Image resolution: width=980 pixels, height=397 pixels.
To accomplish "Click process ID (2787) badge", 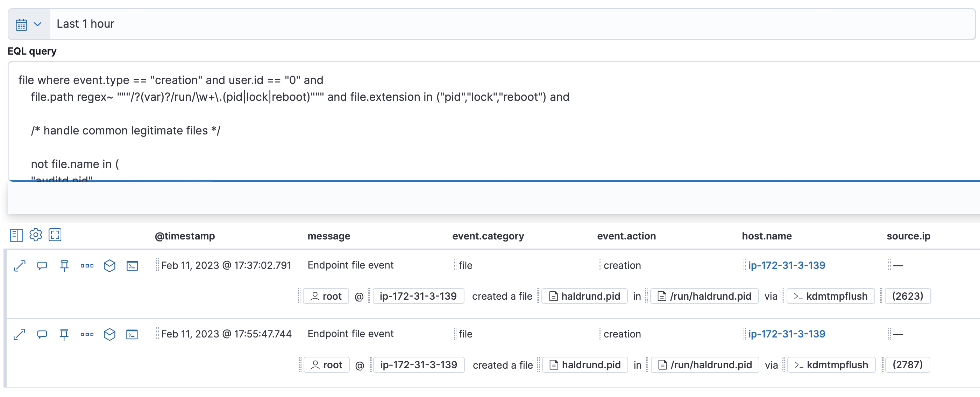I will tap(907, 365).
